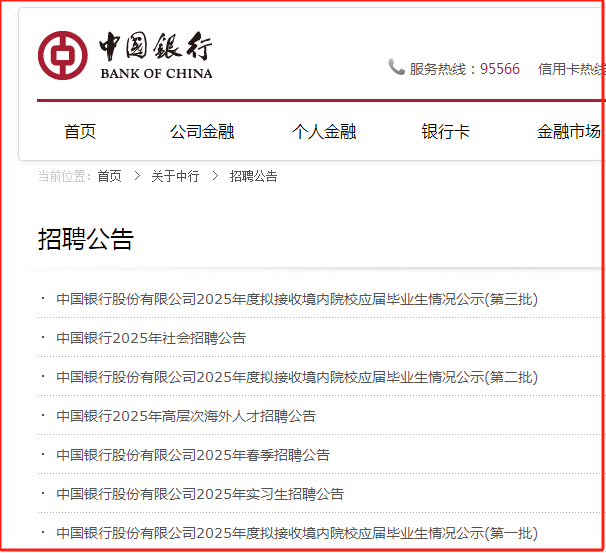Click the 招聘公告 page heading
Image resolution: width=606 pixels, height=553 pixels.
pos(86,239)
